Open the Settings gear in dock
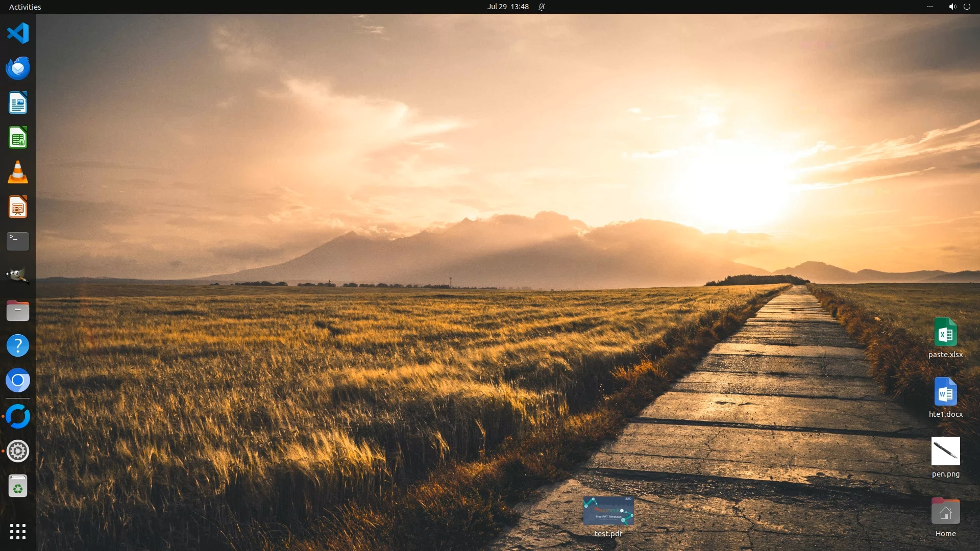Viewport: 980px width, 551px height. pos(18,451)
